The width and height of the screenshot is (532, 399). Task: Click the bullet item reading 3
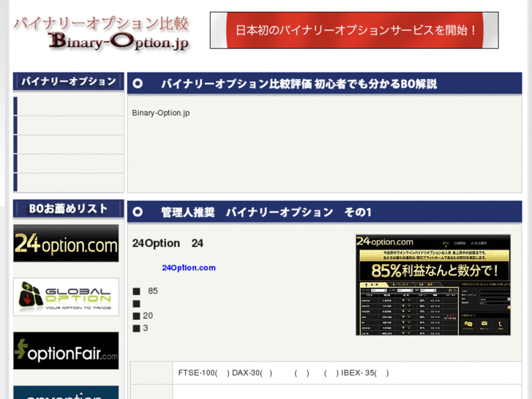[141, 328]
